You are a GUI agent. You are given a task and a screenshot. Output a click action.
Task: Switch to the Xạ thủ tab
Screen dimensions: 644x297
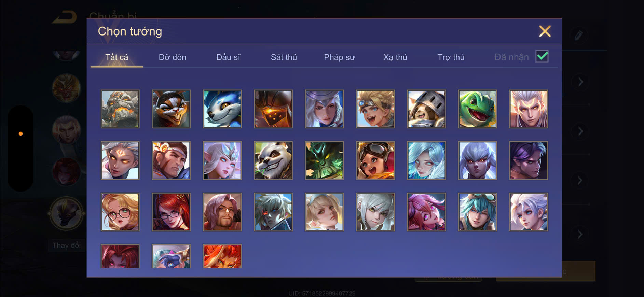(x=395, y=57)
